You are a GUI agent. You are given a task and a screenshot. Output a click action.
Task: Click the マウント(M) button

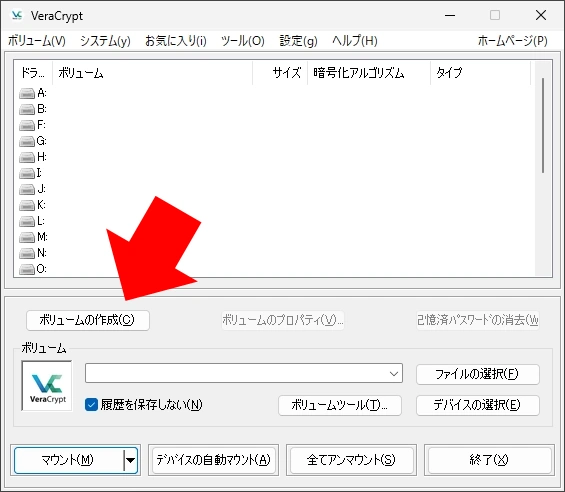[68, 460]
